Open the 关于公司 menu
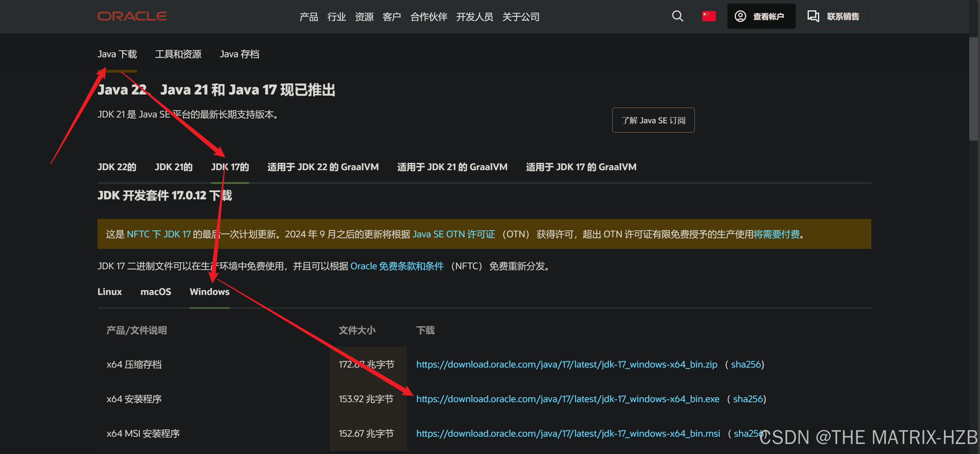 coord(521,17)
